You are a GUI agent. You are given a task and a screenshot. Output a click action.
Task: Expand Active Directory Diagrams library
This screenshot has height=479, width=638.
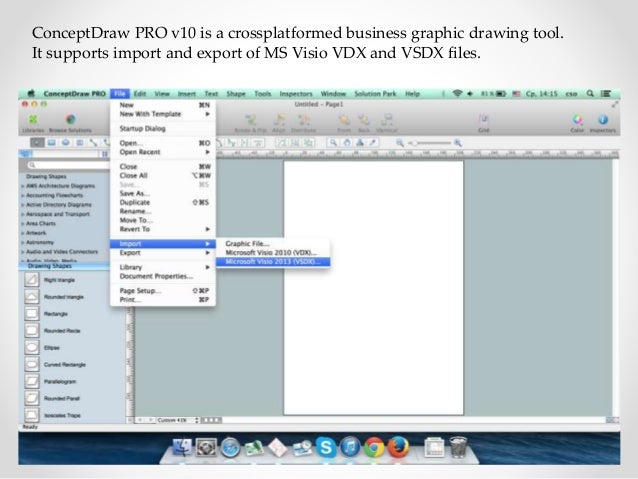(57, 205)
